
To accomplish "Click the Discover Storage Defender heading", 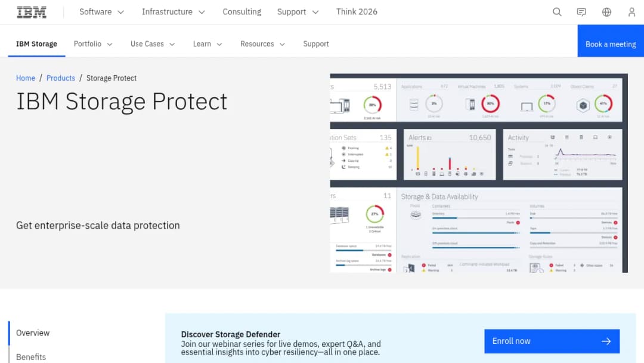I will point(230,334).
